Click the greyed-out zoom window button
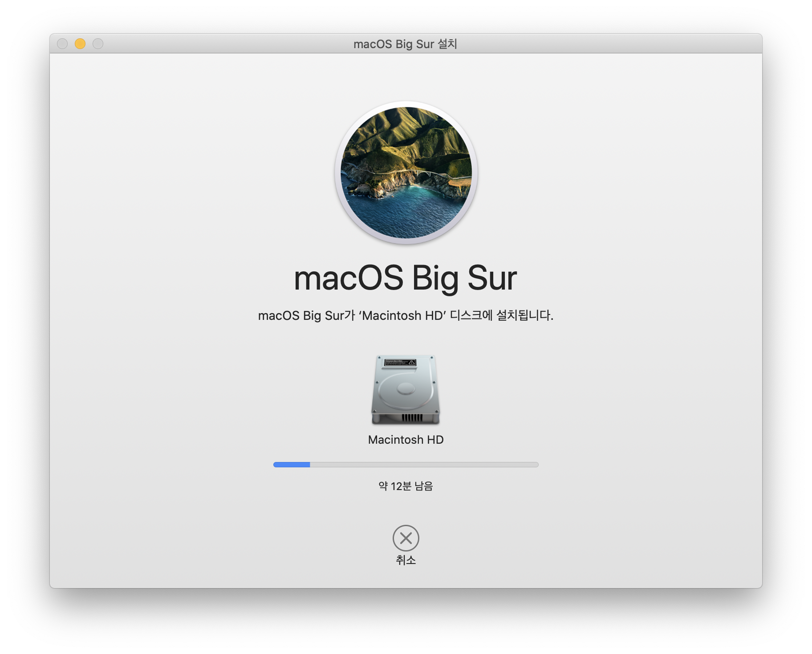812x654 pixels. click(x=98, y=44)
